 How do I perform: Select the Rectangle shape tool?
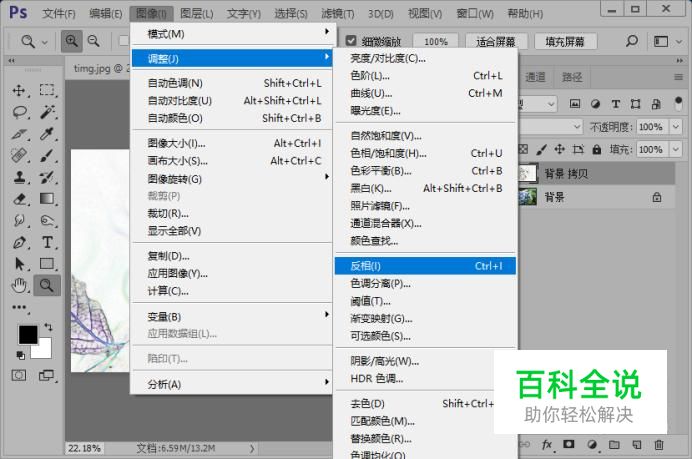(x=47, y=263)
